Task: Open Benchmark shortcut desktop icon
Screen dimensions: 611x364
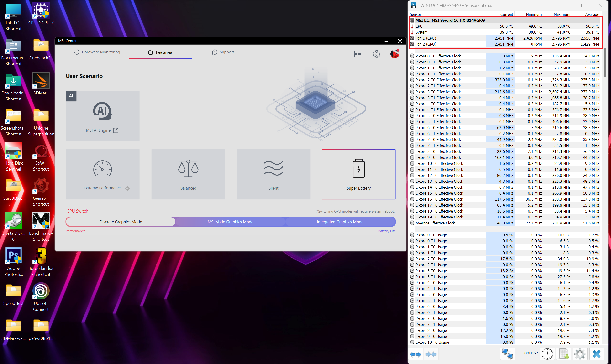Action: [41, 227]
